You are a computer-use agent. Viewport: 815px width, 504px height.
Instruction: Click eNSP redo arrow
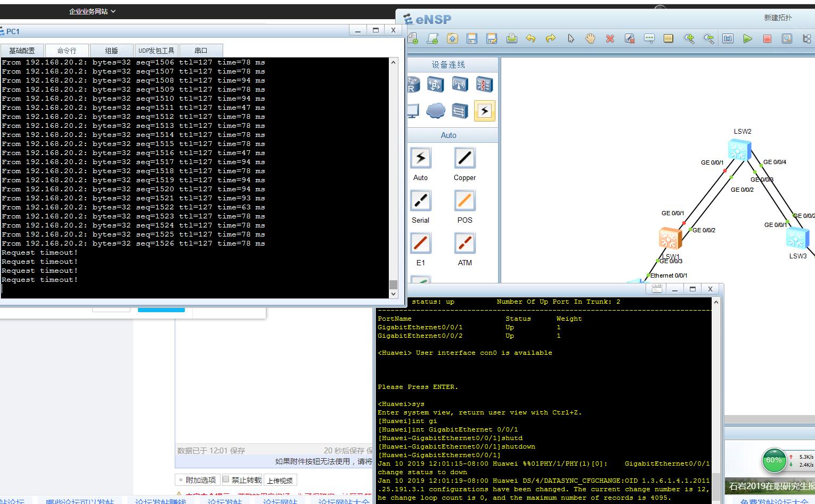point(551,38)
